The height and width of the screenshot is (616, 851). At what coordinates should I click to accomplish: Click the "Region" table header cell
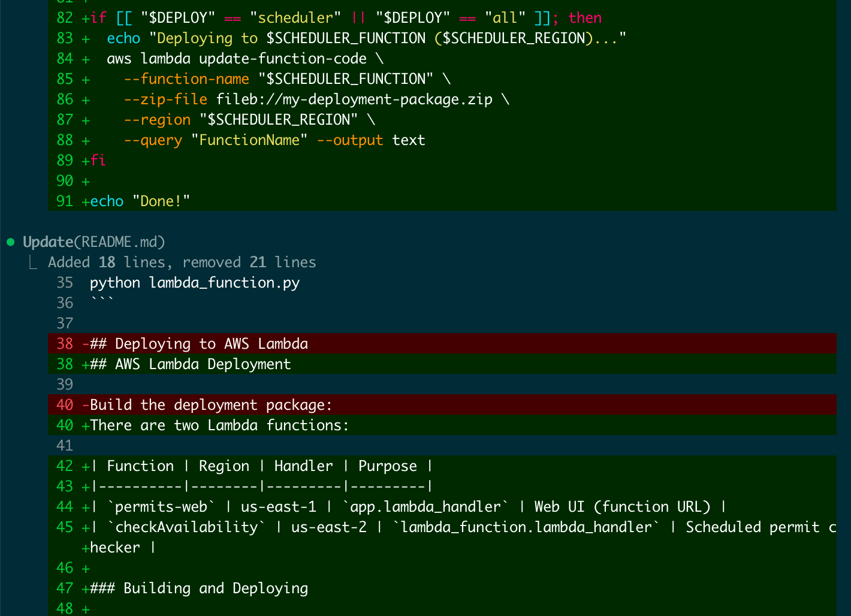coord(224,466)
